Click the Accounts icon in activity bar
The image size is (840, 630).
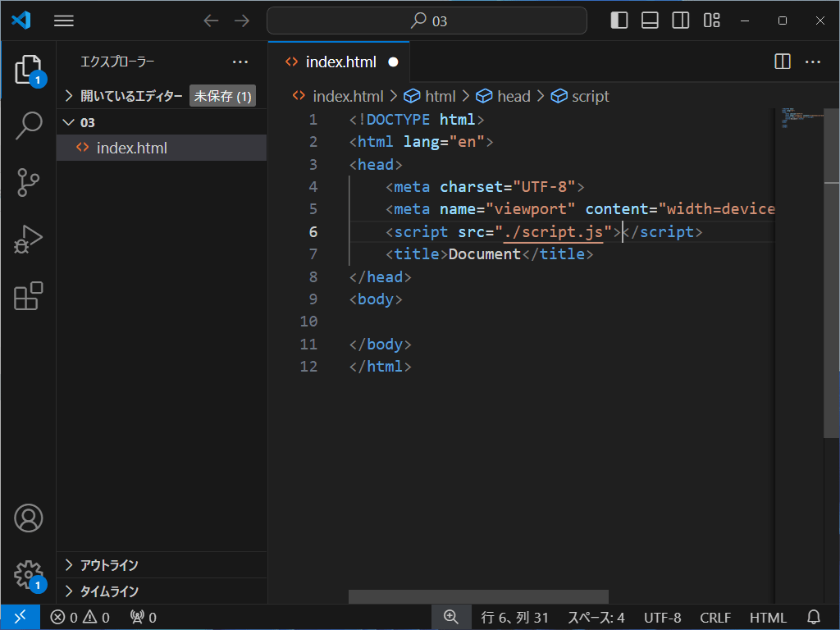click(29, 518)
